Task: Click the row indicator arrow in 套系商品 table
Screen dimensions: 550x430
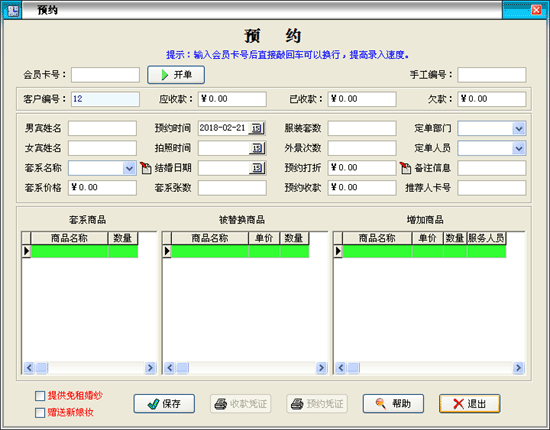Action: (x=26, y=251)
